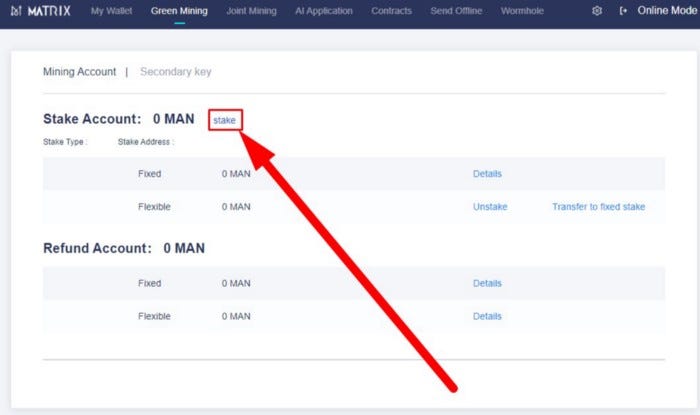
Task: Go to Joint Mining
Action: 251,11
